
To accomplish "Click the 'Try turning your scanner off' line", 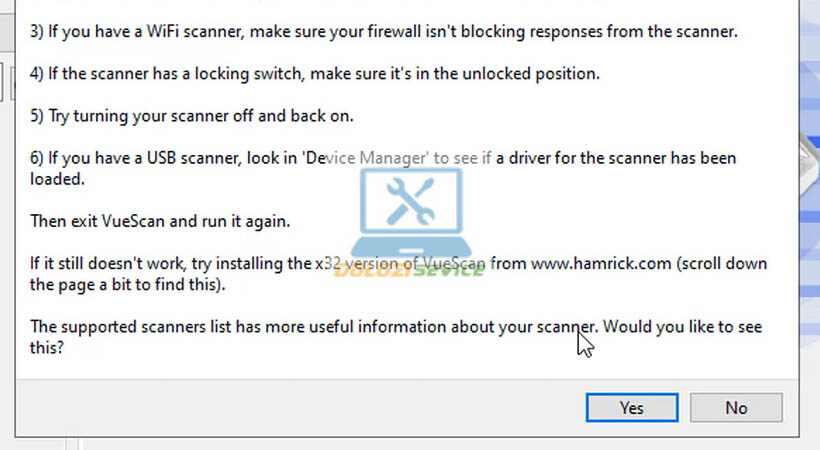I will pyautogui.click(x=192, y=116).
